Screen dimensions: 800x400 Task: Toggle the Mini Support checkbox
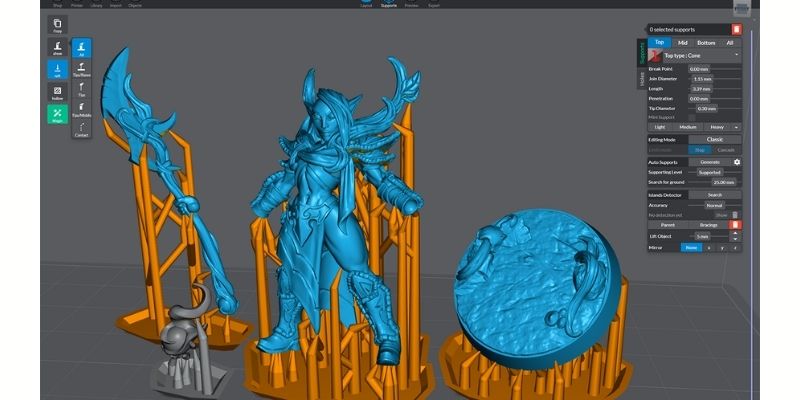(x=691, y=117)
